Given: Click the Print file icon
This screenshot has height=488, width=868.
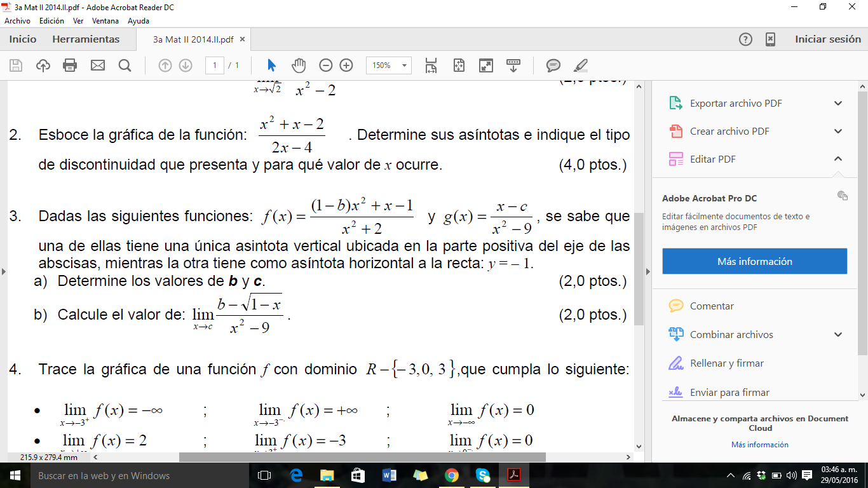Looking at the screenshot, I should tap(70, 65).
